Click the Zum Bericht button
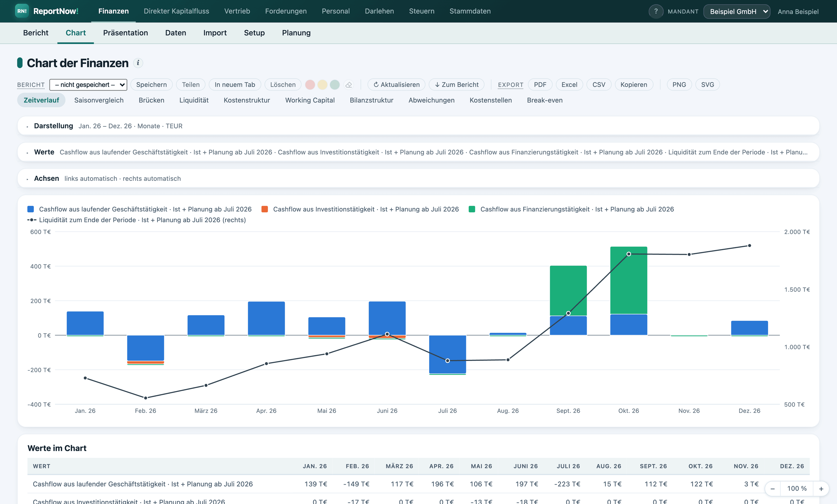 pos(457,85)
